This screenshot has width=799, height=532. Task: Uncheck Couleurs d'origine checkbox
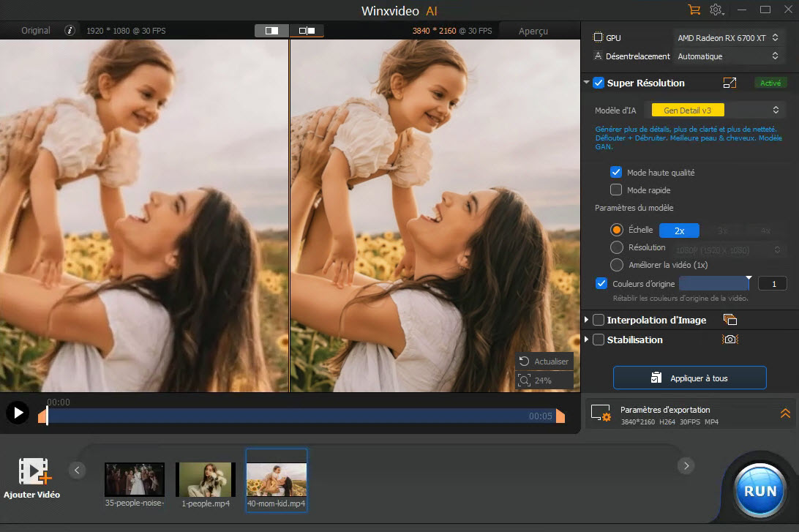[x=601, y=283]
